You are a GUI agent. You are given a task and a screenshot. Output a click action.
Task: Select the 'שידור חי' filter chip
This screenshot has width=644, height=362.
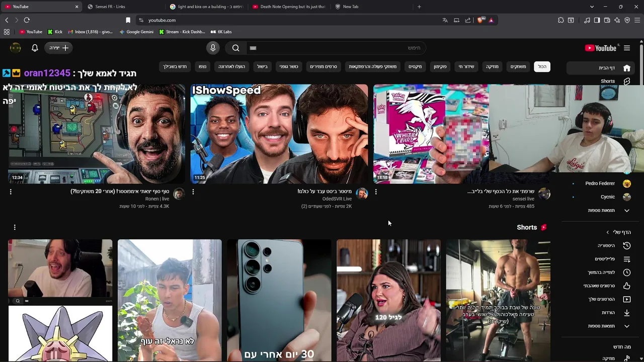point(466,66)
